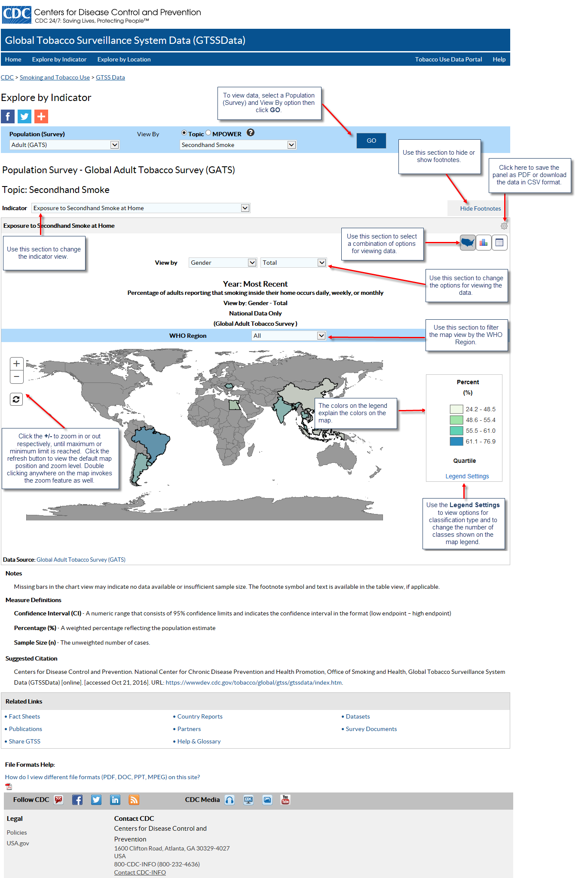Switch to map view icon
588x878 pixels.
tap(468, 243)
